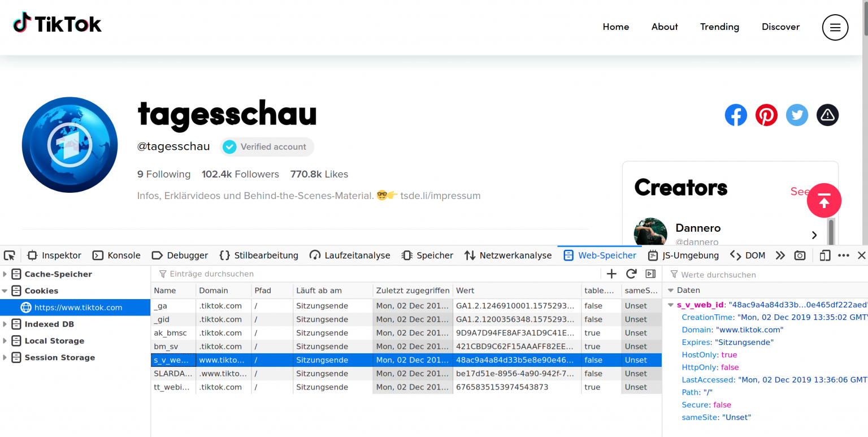Click the TikTok logo
This screenshot has height=437, width=868.
(x=57, y=24)
